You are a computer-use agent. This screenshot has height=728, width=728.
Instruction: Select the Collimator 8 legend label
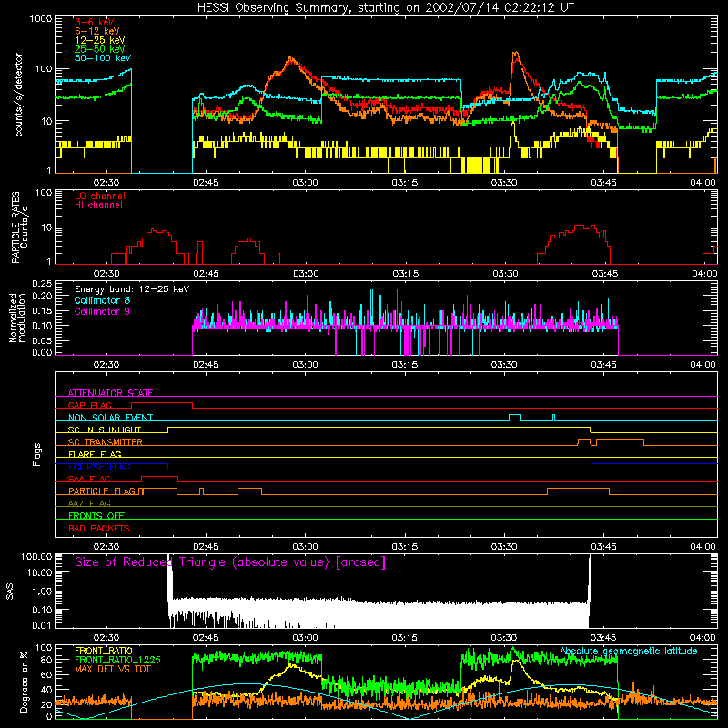pyautogui.click(x=102, y=300)
